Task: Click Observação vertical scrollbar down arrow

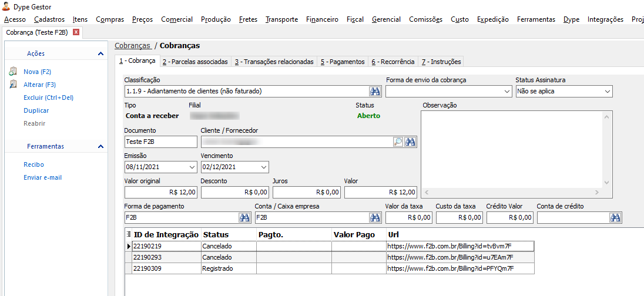Action: (x=606, y=183)
